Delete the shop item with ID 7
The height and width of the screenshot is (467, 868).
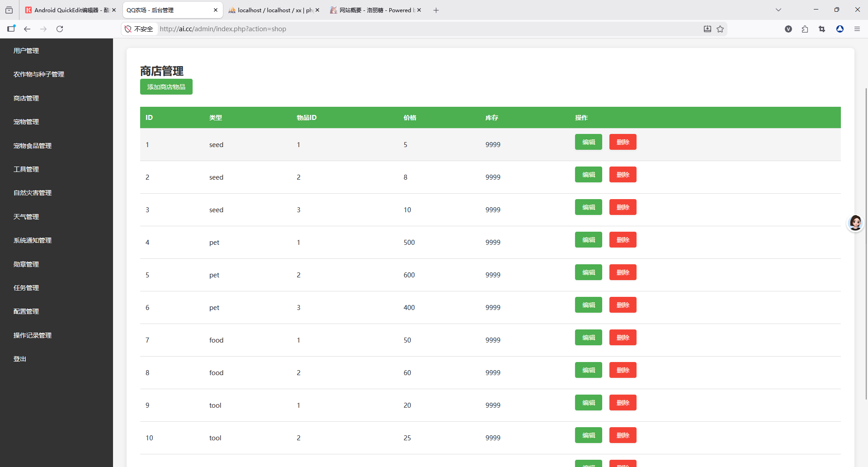pyautogui.click(x=623, y=338)
